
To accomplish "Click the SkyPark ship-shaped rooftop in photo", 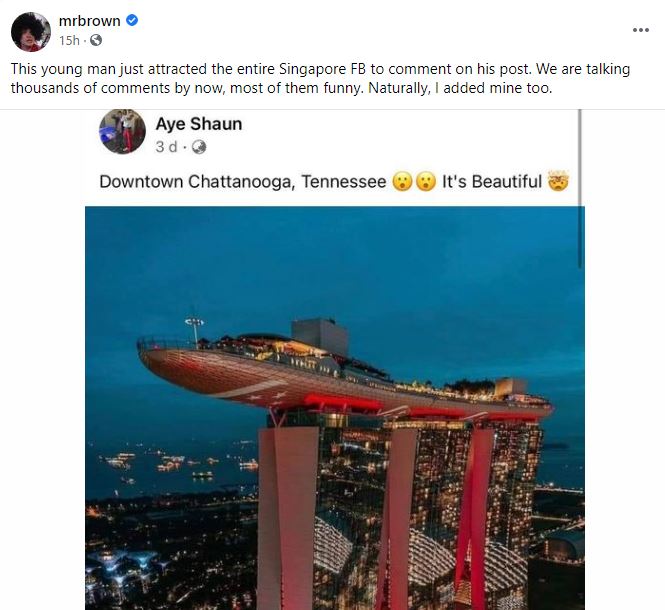I will [x=345, y=371].
